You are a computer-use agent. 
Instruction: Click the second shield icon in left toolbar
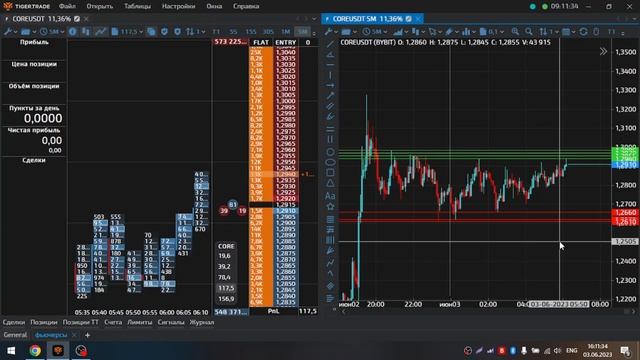(177, 31)
